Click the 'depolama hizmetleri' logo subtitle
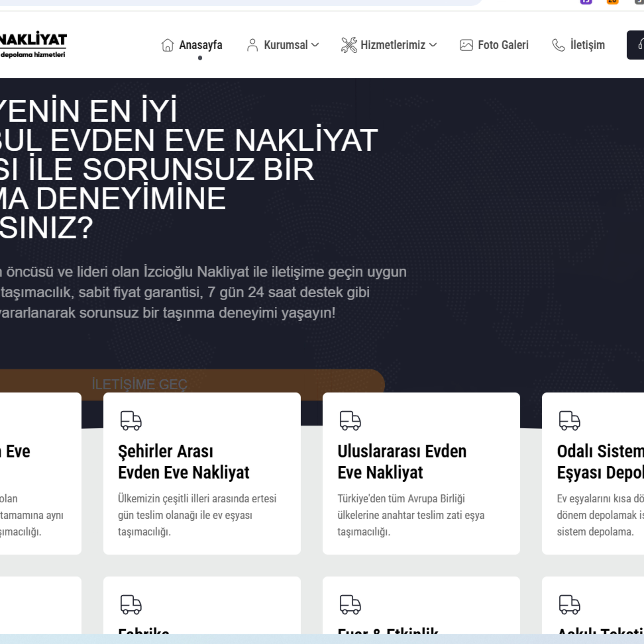 click(33, 55)
